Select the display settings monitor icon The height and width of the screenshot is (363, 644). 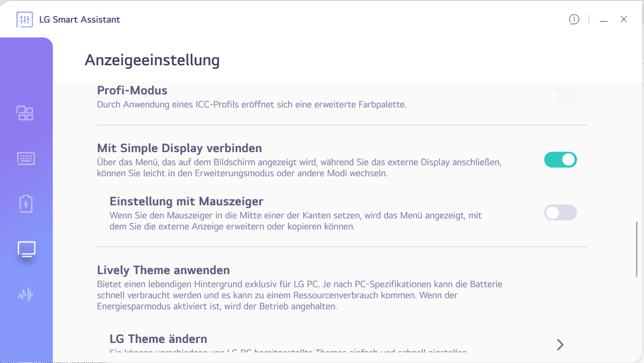point(26,249)
